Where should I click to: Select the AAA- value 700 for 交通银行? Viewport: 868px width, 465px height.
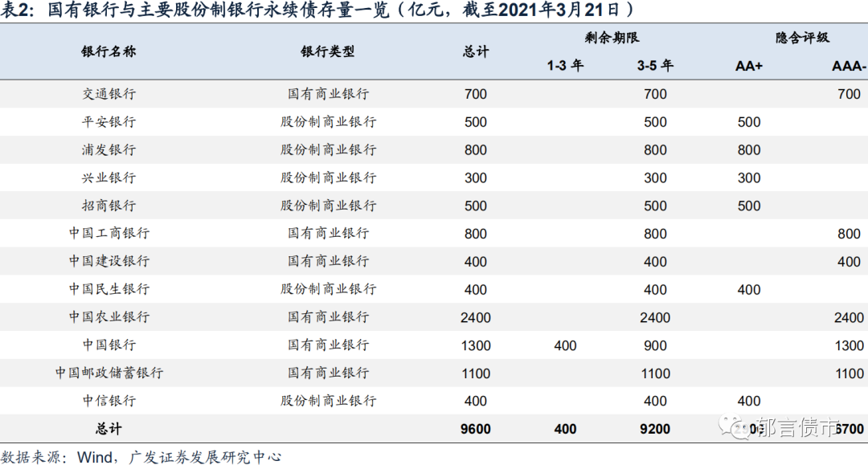[850, 94]
